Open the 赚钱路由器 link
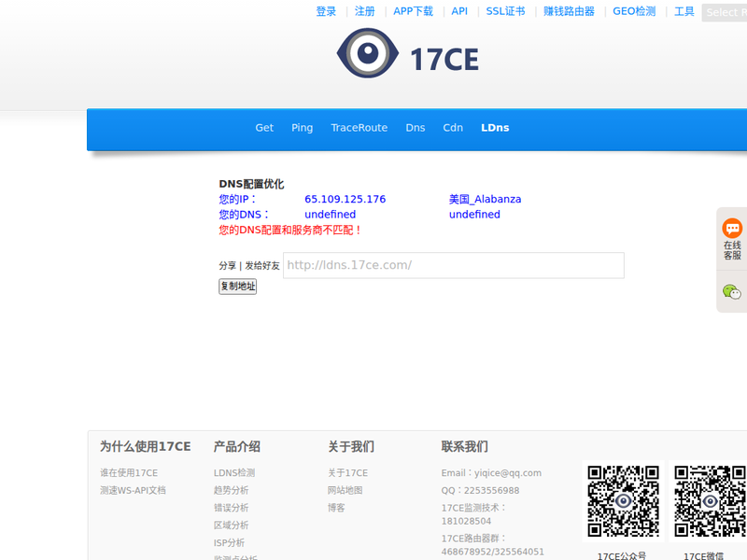This screenshot has height=560, width=747. pos(570,11)
